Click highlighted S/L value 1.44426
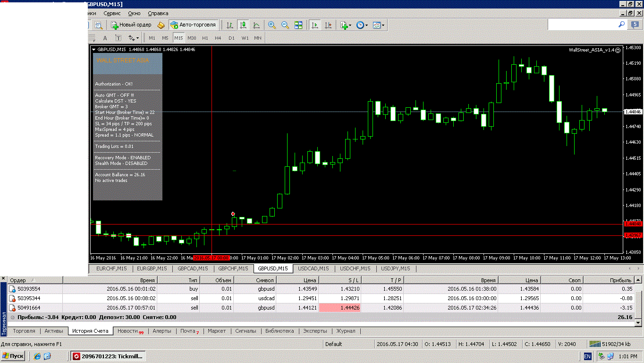This screenshot has height=363, width=644. pyautogui.click(x=340, y=308)
